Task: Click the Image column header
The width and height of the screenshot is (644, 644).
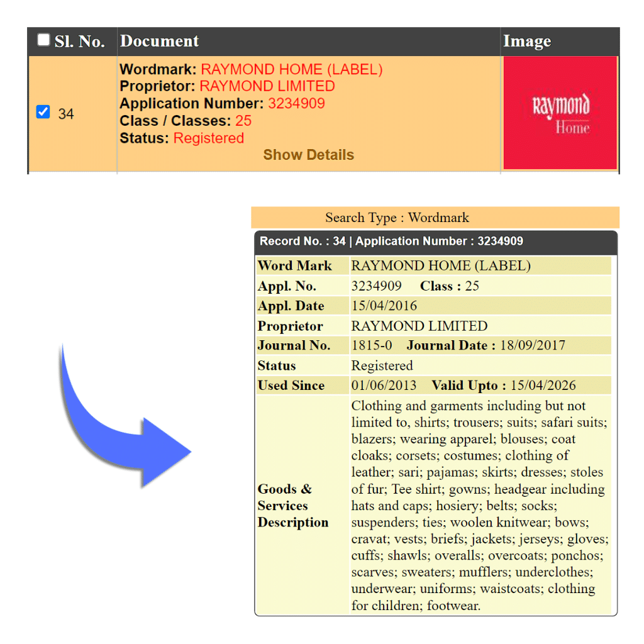Action: [x=527, y=42]
